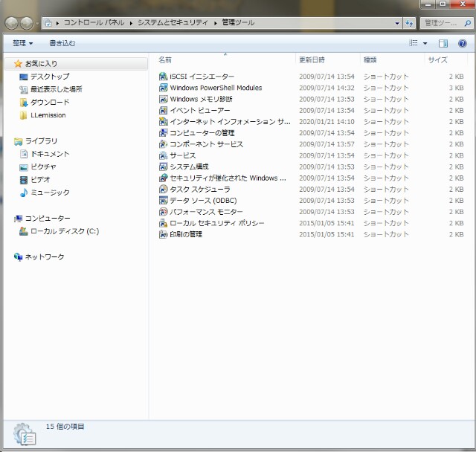Select ピクチャ library
The height and width of the screenshot is (452, 476).
click(43, 167)
